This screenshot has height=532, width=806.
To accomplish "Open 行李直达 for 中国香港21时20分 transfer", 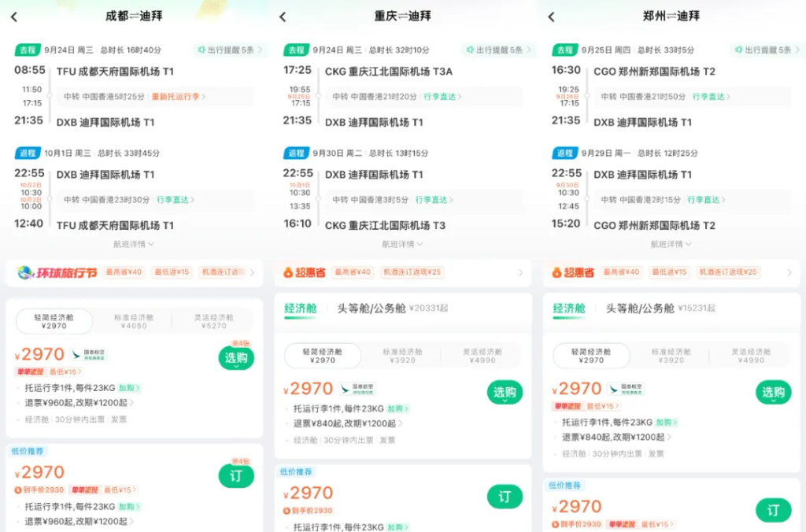I will [442, 97].
